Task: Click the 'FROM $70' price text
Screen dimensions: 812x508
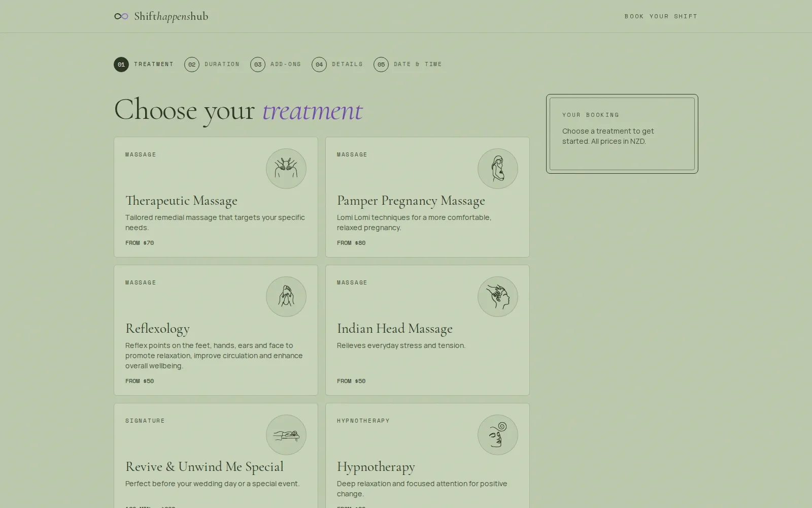Action: [x=140, y=243]
